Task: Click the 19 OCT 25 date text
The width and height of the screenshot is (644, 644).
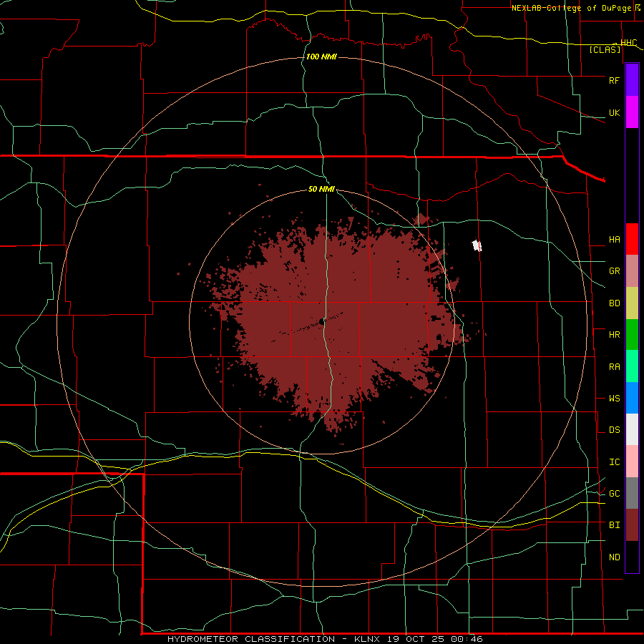Action: coord(417,639)
